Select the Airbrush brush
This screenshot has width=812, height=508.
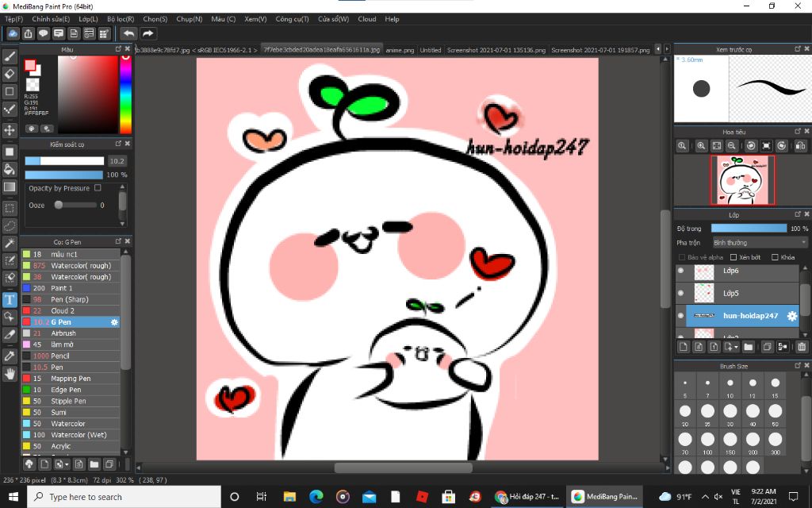[x=71, y=333]
